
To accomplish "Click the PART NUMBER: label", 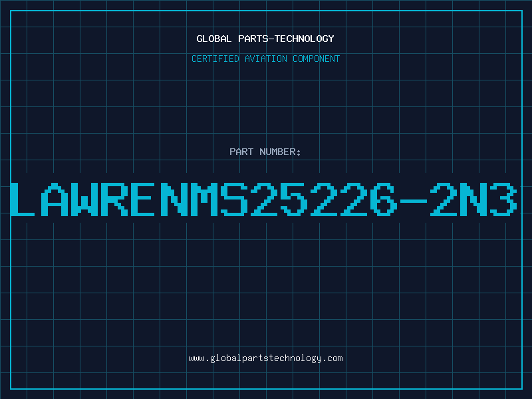I will [x=265, y=152].
